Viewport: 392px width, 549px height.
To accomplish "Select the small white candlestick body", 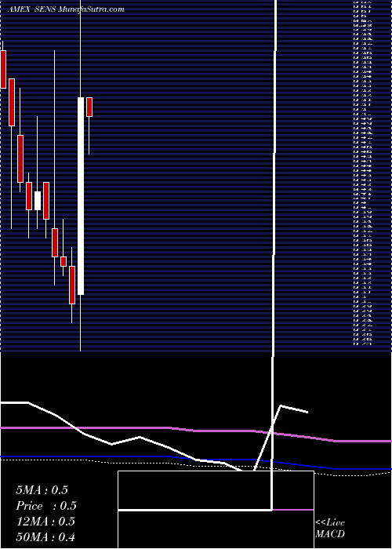I will point(38,201).
